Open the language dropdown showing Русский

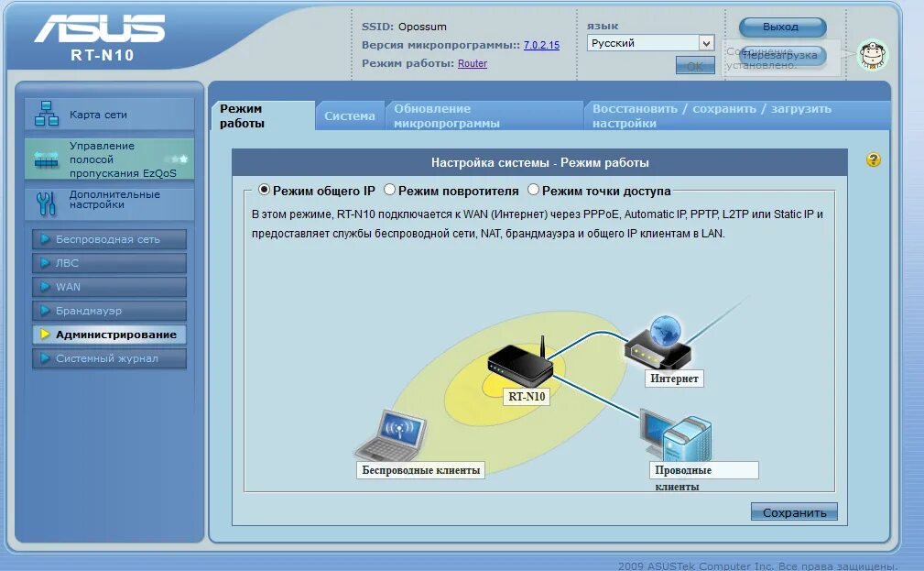pos(650,43)
